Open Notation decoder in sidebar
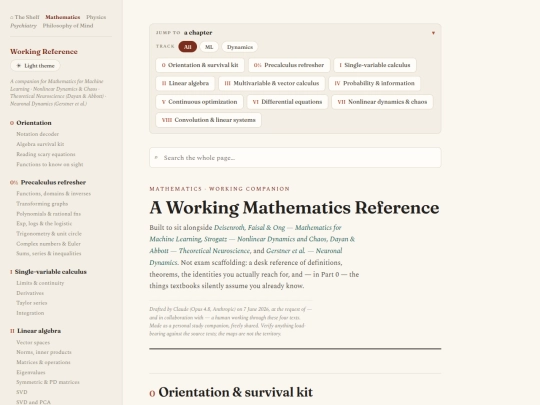This screenshot has height=405, width=540. click(38, 134)
